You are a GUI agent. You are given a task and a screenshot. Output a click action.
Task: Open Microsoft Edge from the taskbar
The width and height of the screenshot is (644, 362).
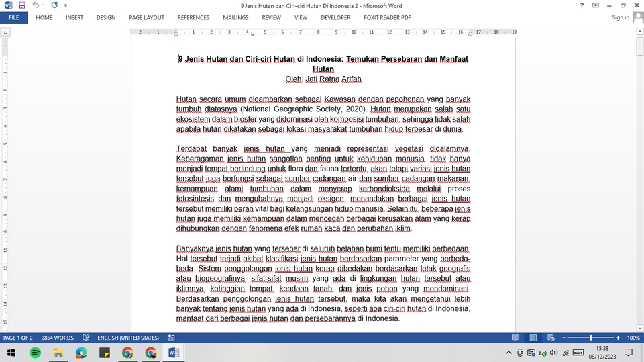81,353
